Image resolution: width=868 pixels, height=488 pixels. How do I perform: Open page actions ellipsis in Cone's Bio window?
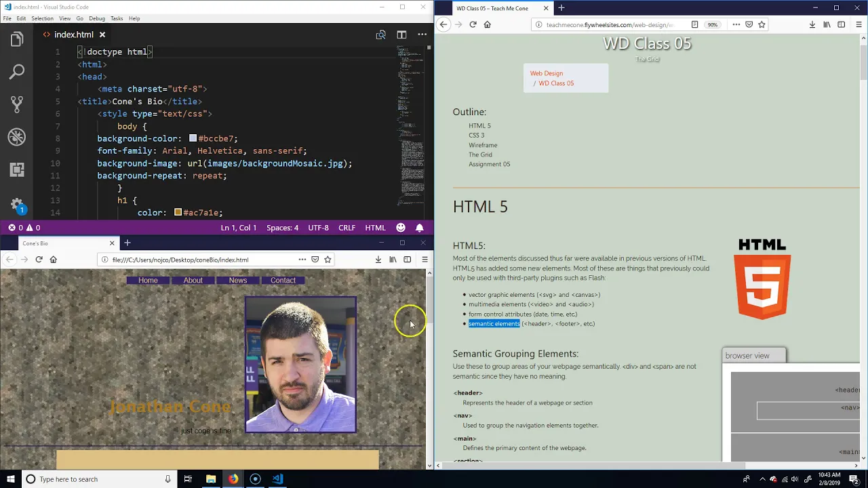coord(302,260)
